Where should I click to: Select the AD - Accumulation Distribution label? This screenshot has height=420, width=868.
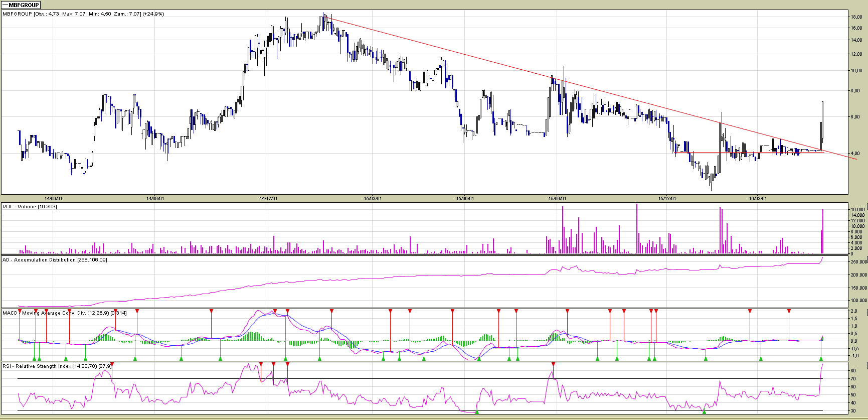coord(55,260)
